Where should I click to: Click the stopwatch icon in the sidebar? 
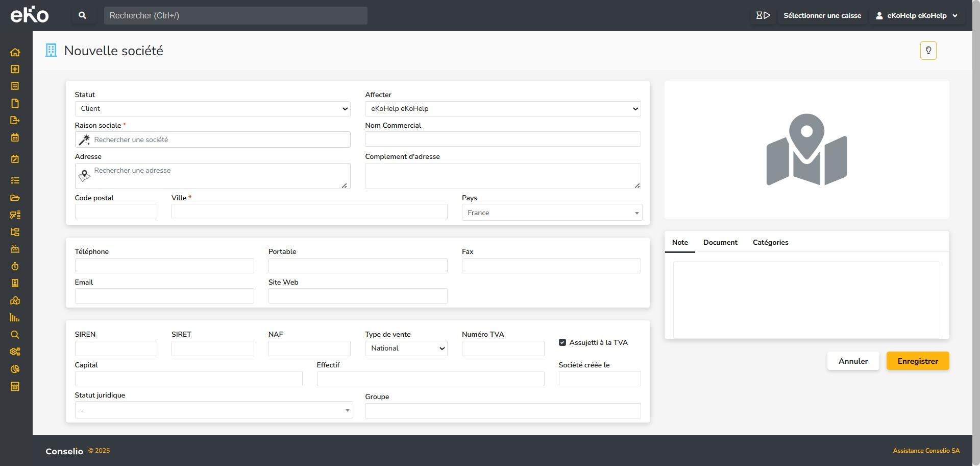[15, 266]
